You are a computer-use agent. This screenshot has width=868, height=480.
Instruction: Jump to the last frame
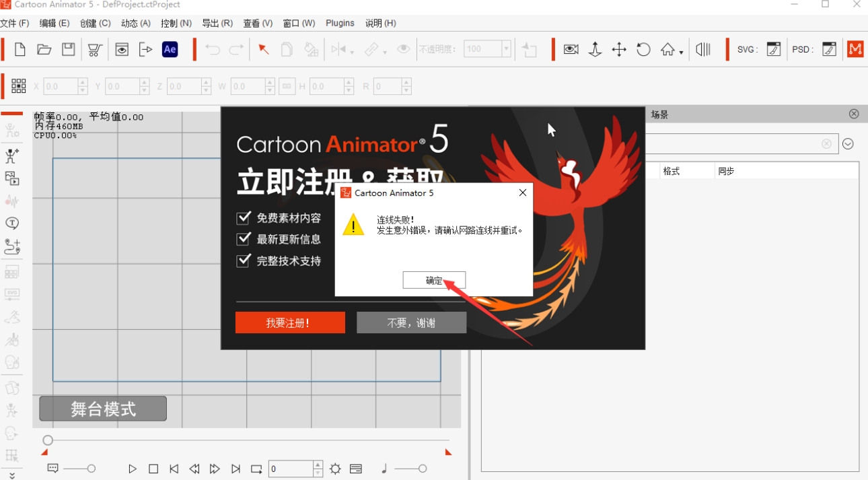coord(236,469)
